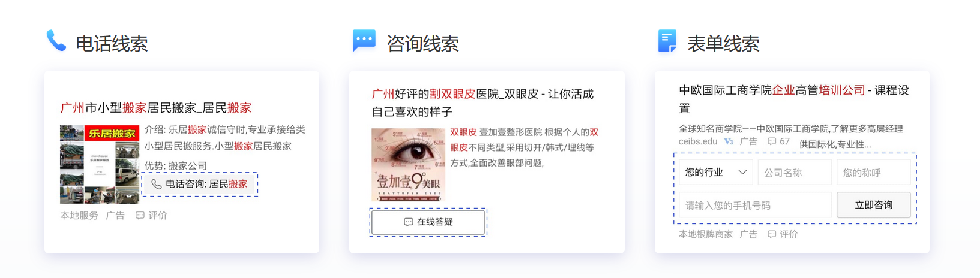This screenshot has width=980, height=278.
Task: Focus the 请输入您的手机号码 phone field
Action: click(755, 205)
